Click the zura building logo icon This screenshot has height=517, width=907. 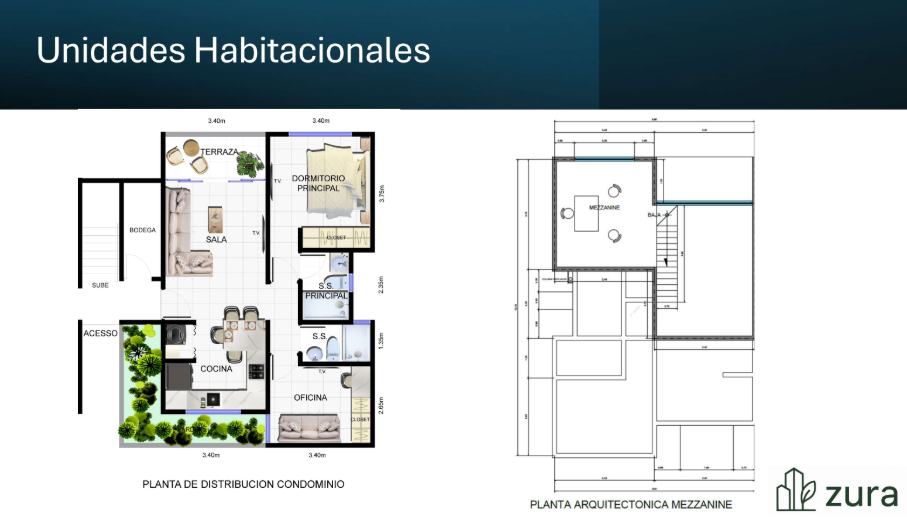click(799, 489)
